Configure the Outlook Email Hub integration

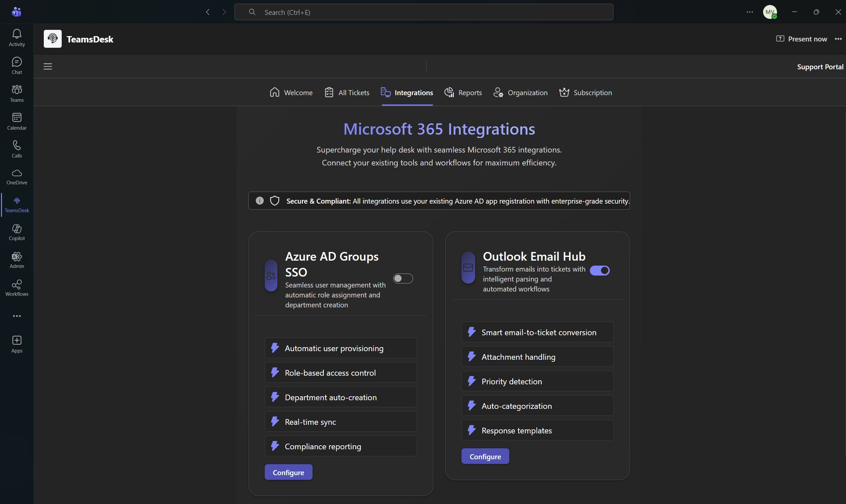(x=485, y=456)
